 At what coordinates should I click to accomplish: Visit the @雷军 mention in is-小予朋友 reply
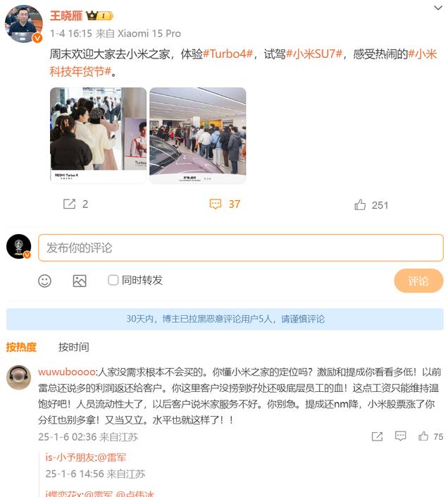click(112, 458)
